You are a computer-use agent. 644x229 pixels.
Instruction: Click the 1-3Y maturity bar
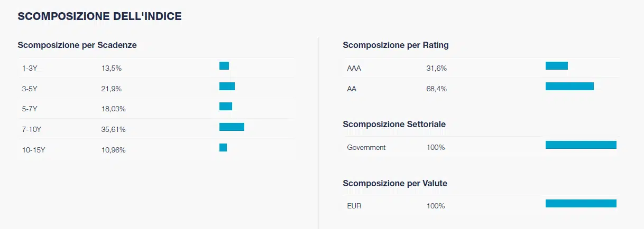[224, 66]
